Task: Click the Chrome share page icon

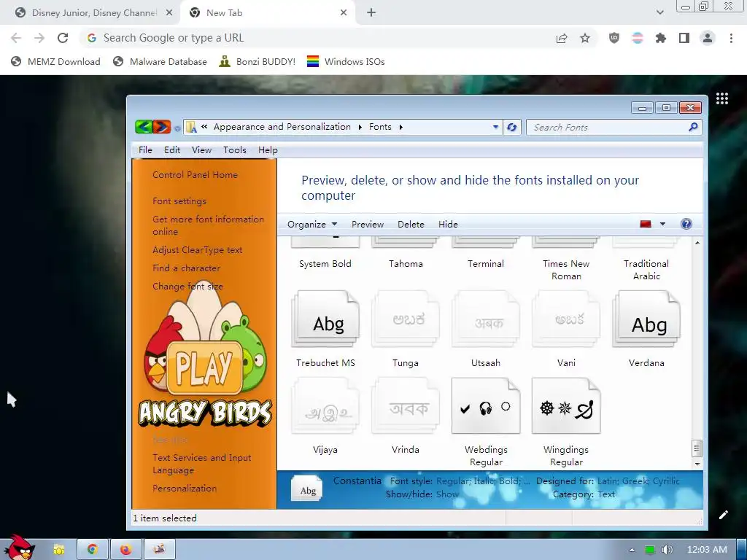Action: tap(562, 38)
